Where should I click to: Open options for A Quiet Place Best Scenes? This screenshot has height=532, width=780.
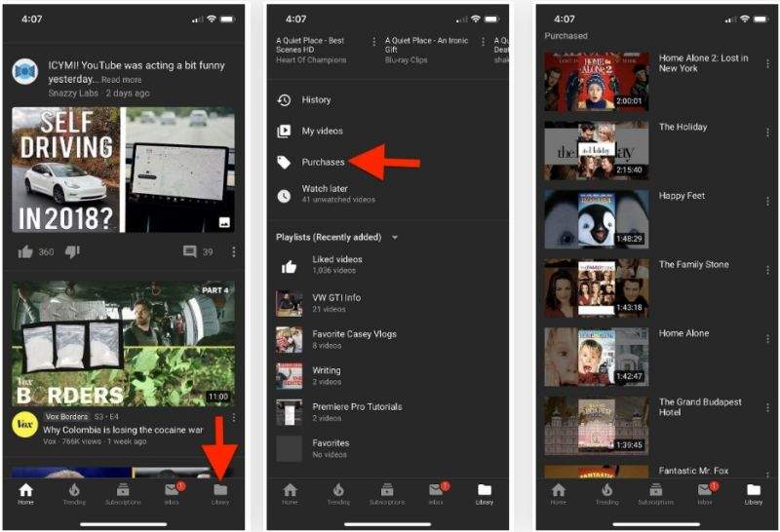(374, 42)
